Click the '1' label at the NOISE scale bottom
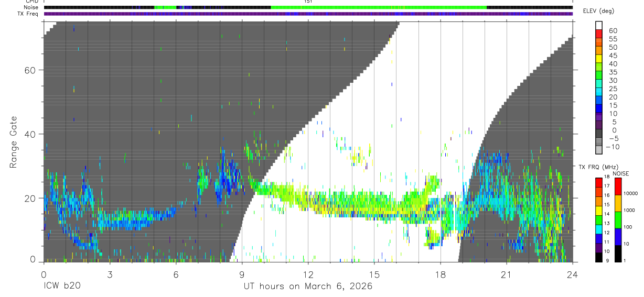 pos(626,261)
